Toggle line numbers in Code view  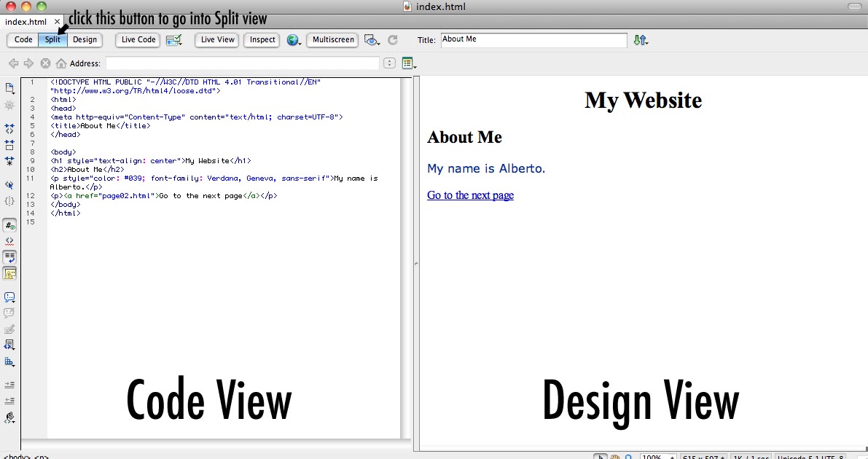click(x=9, y=225)
